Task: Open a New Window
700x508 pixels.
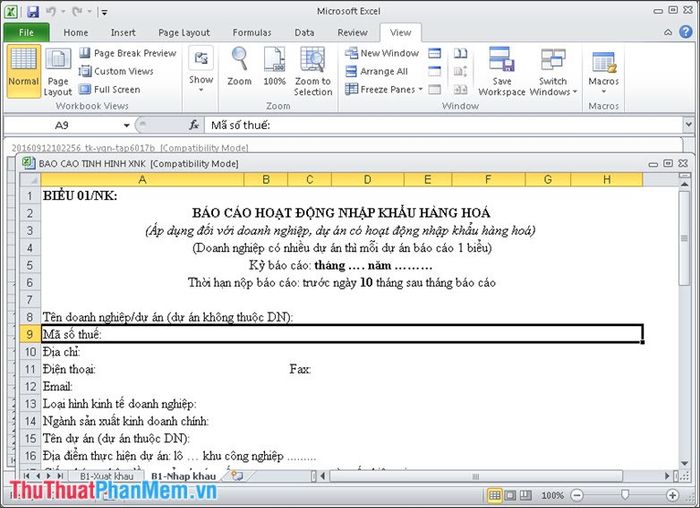Action: (382, 53)
